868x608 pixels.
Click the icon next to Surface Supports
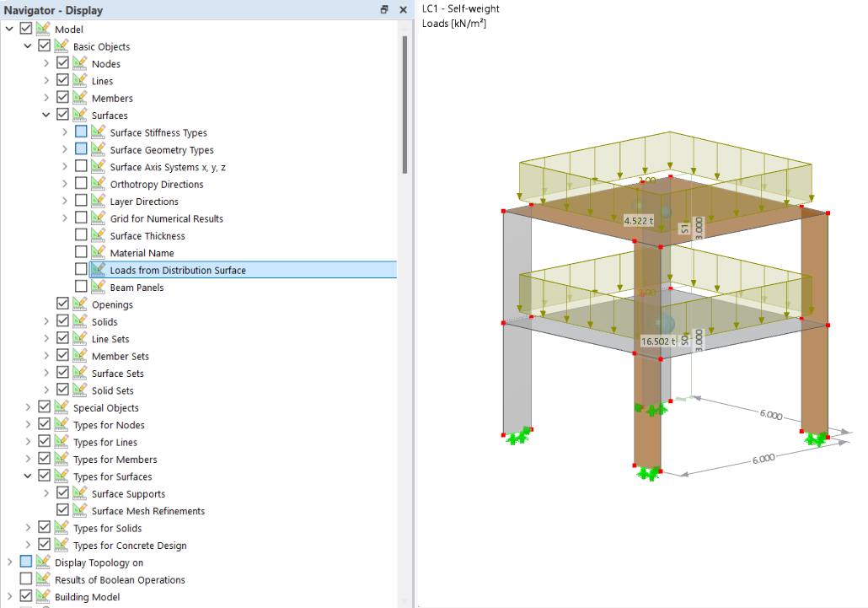pos(80,492)
